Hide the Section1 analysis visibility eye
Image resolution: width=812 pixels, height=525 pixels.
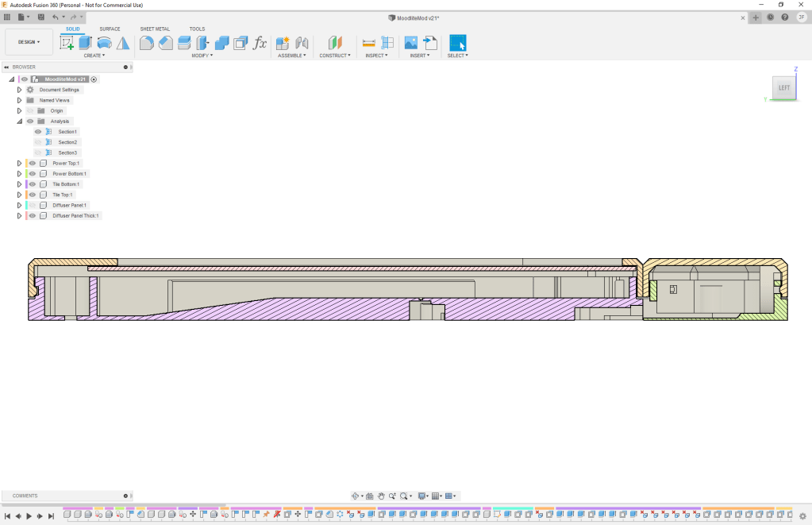tap(38, 132)
